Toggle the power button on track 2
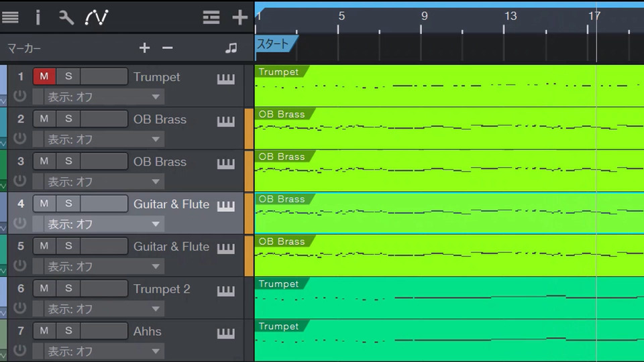Image resolution: width=644 pixels, height=362 pixels. pyautogui.click(x=19, y=138)
